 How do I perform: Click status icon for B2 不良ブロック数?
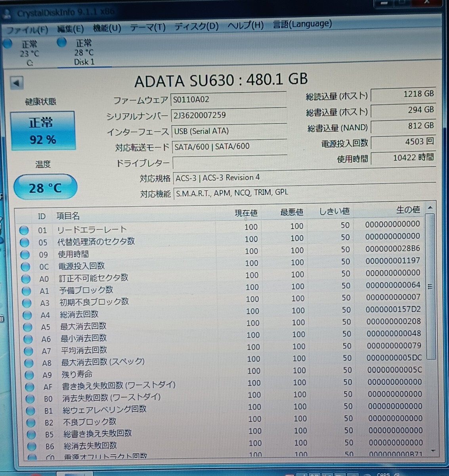[x=30, y=423]
